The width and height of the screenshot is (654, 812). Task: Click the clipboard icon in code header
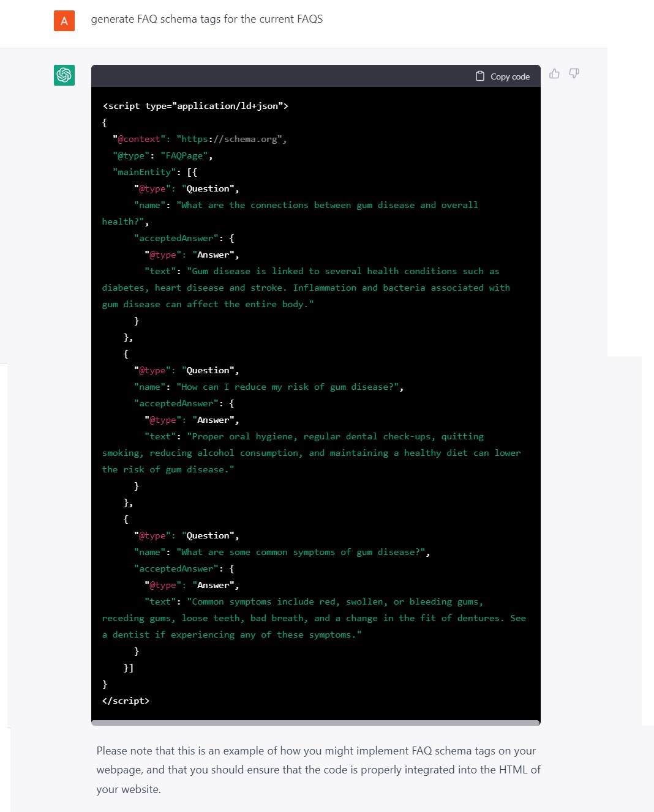(x=480, y=76)
